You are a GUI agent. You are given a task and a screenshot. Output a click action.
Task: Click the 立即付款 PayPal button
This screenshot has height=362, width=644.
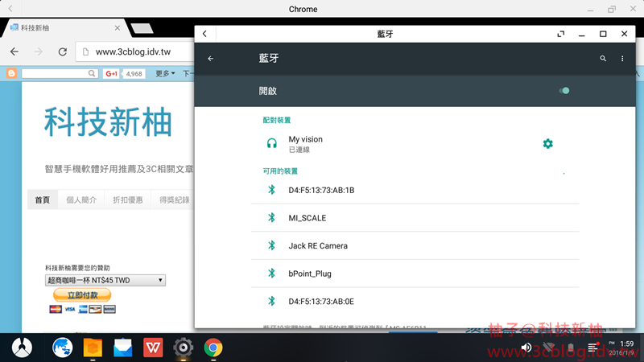(82, 295)
